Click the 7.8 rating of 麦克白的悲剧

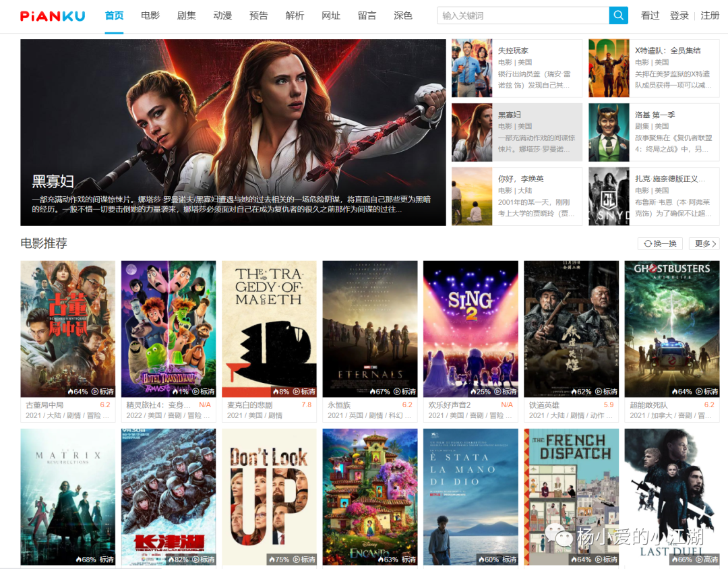[x=307, y=405]
